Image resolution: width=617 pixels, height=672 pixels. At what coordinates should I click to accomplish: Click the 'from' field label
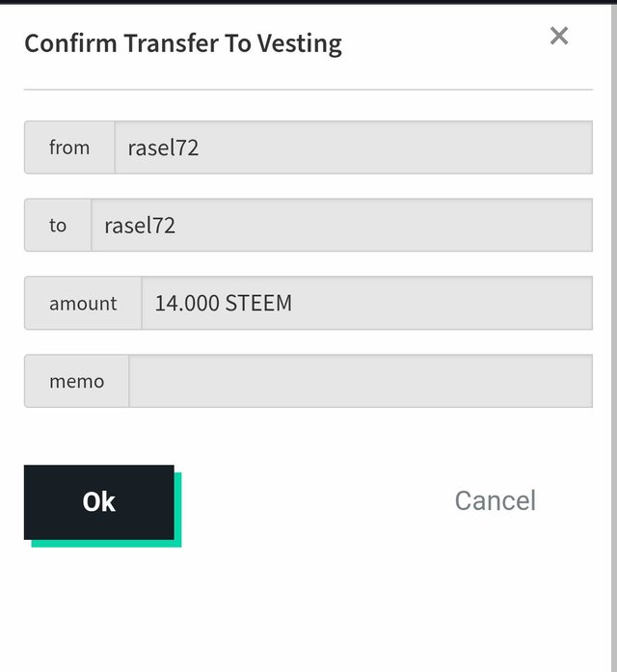pos(69,148)
